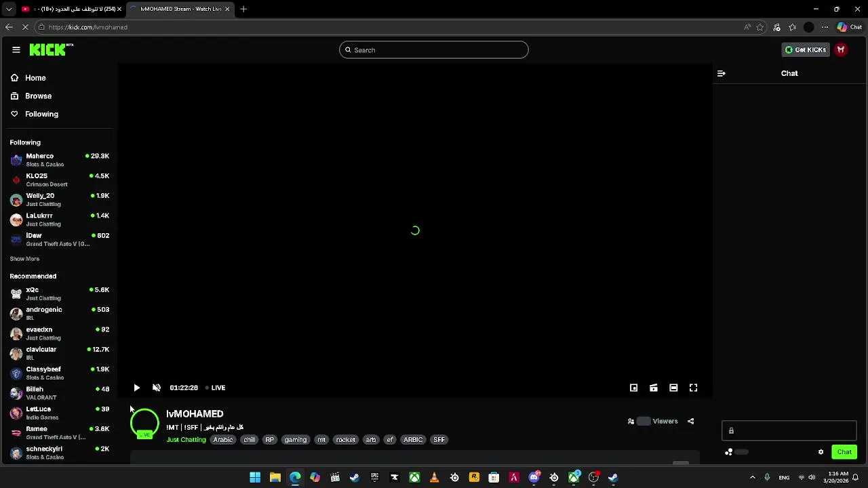This screenshot has height=488, width=868.
Task: Open clavicular recommended channel
Action: point(60,353)
